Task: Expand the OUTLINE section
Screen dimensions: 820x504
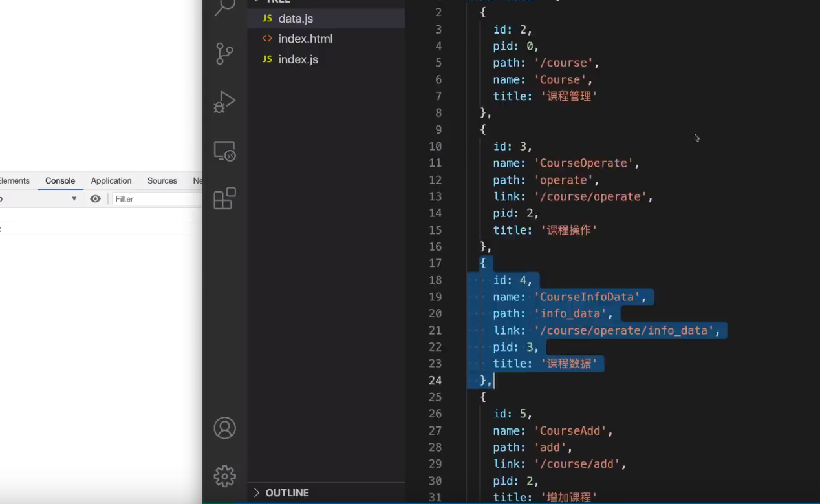Action: (x=281, y=492)
